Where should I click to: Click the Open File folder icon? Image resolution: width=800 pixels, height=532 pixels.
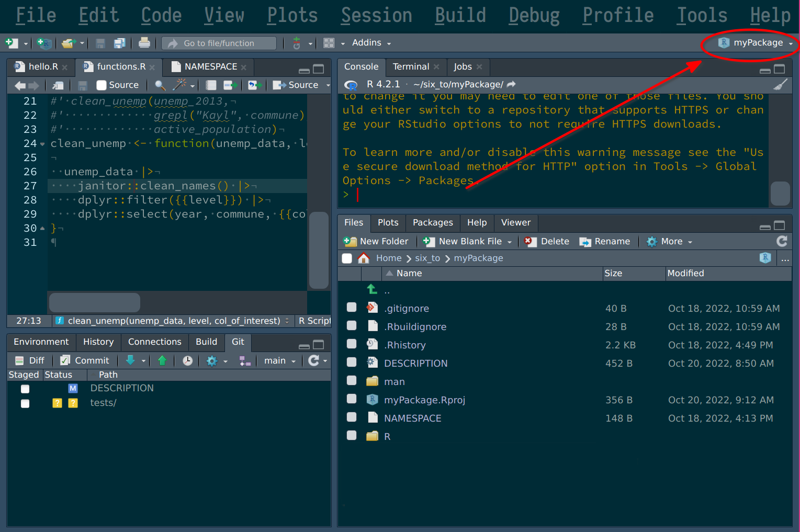[x=68, y=43]
